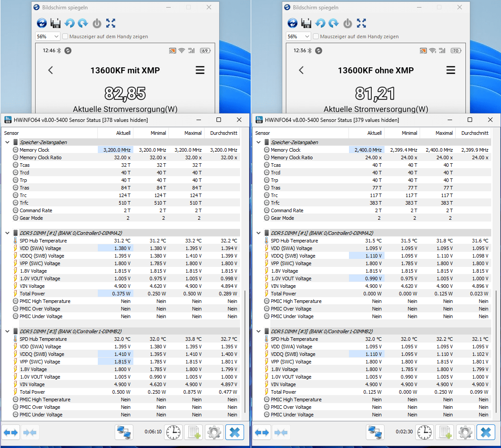This screenshot has height=448, width=501.
Task: Rotate right icon in left mirror window
Action: [x=83, y=23]
